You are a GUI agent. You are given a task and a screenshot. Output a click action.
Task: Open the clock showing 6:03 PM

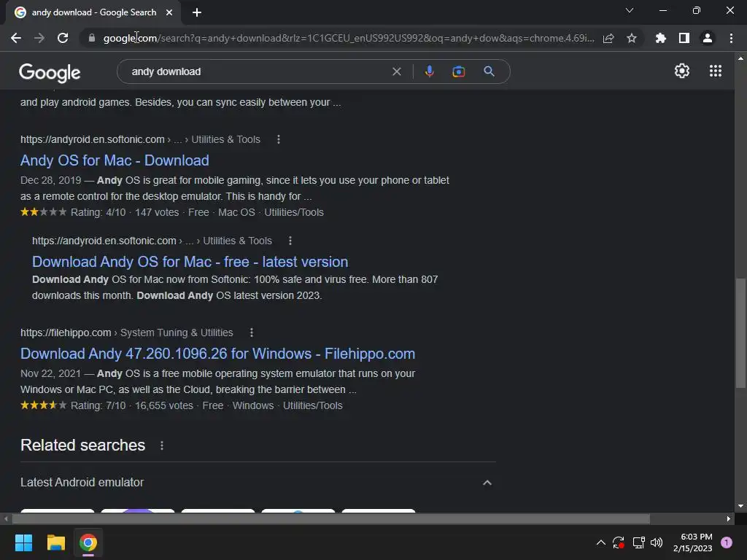click(x=693, y=542)
